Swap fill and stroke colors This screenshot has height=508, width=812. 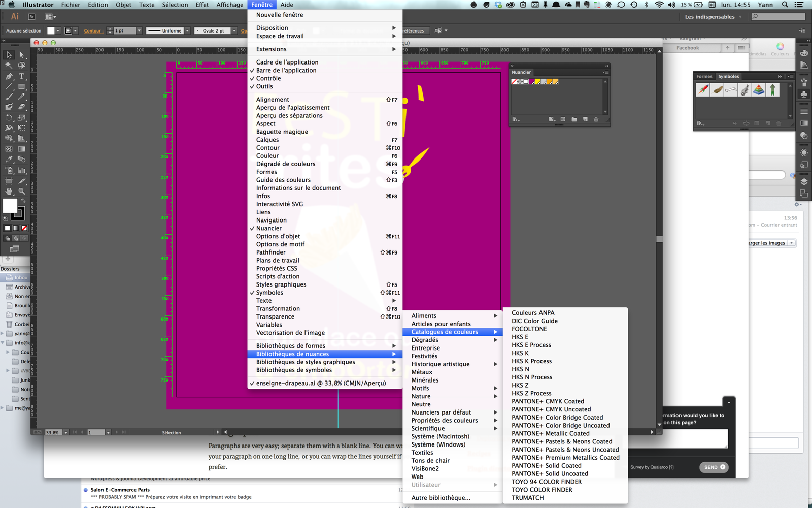pos(23,201)
